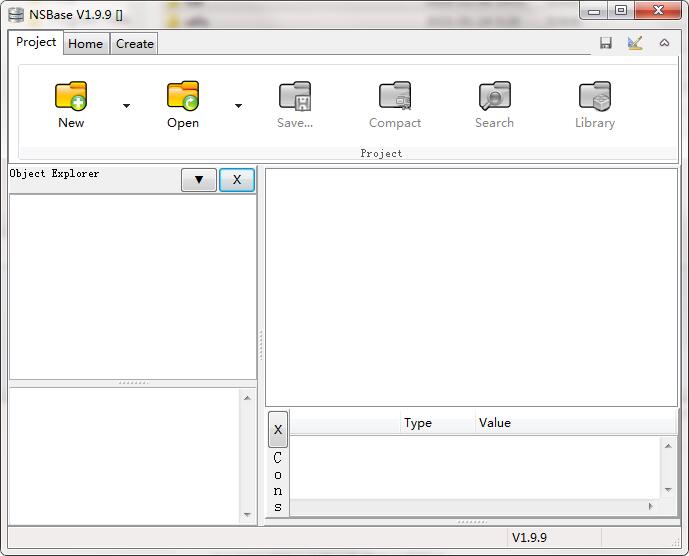Click the Object Explorer title text
689x556 pixels.
[x=54, y=174]
